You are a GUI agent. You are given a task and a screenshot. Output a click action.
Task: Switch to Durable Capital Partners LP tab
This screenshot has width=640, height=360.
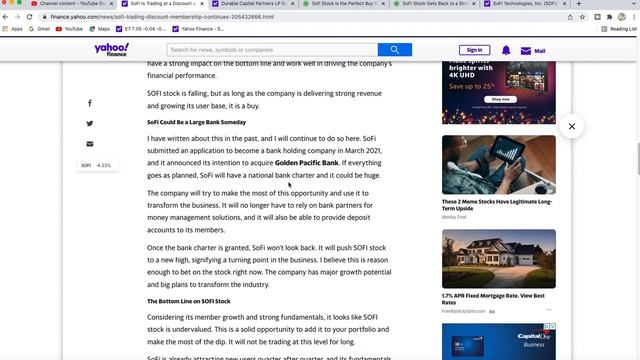(249, 4)
